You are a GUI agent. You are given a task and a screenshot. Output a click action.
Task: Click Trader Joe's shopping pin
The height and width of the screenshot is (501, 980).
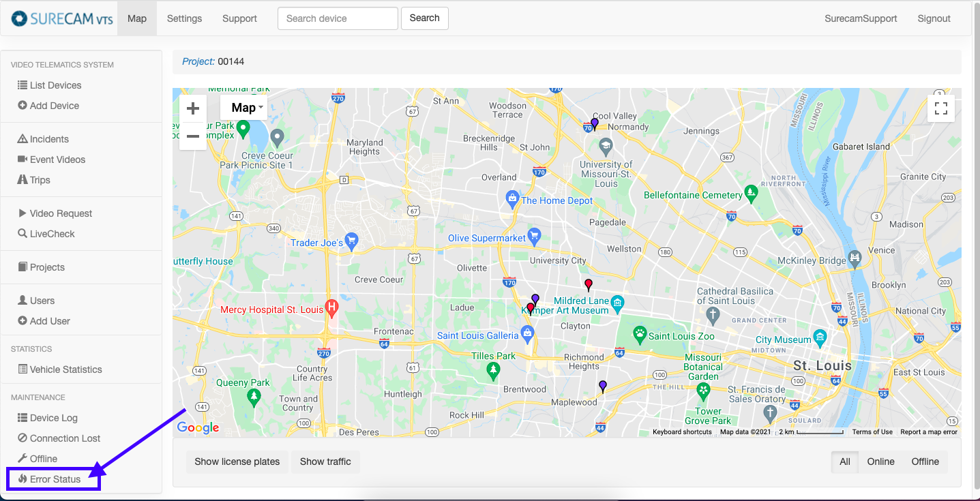(x=352, y=240)
